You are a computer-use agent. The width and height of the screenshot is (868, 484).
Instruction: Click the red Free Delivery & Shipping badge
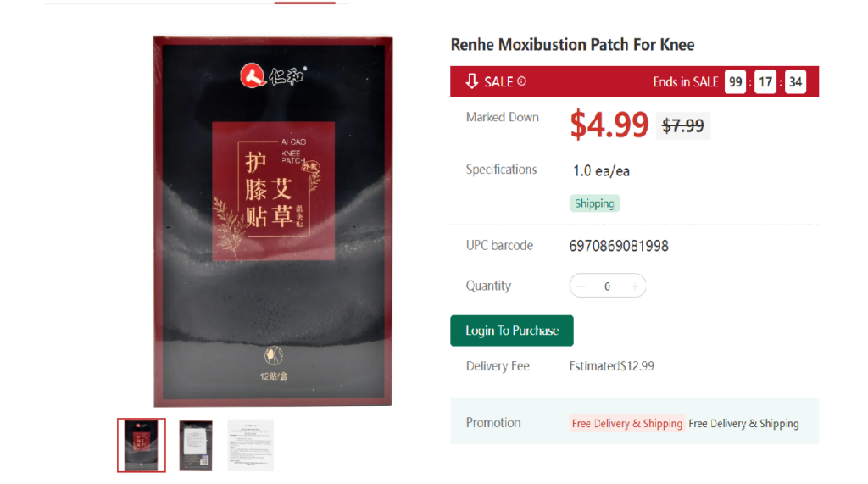click(x=627, y=424)
